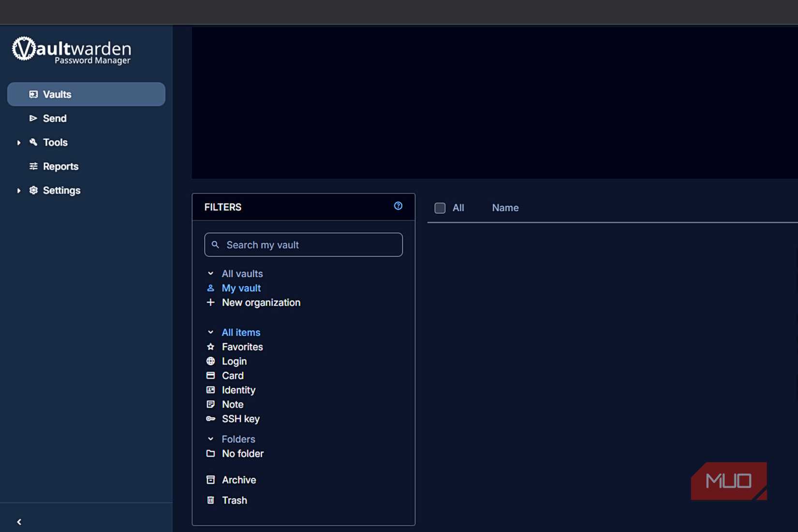
Task: Click the Archive box icon
Action: [210, 480]
